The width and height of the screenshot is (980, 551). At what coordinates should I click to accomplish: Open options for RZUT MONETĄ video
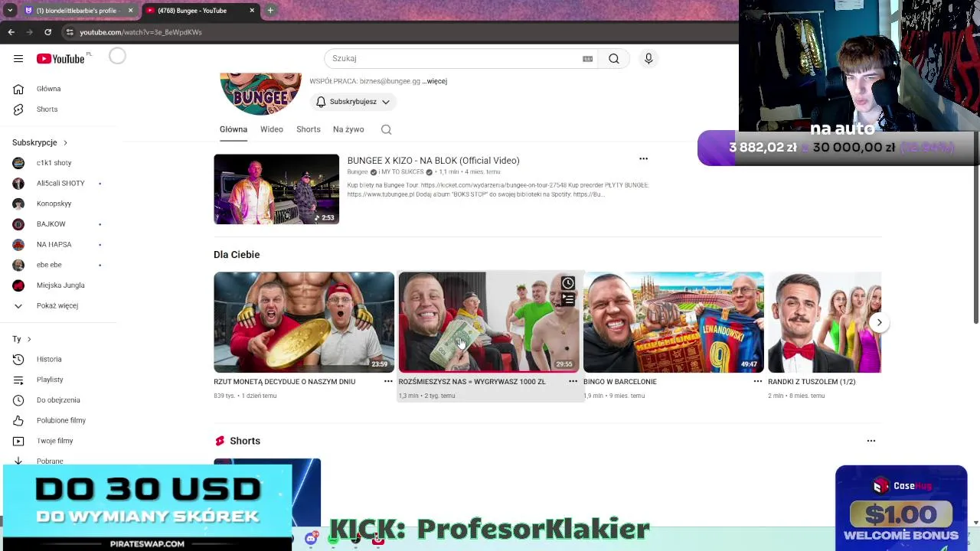[388, 381]
